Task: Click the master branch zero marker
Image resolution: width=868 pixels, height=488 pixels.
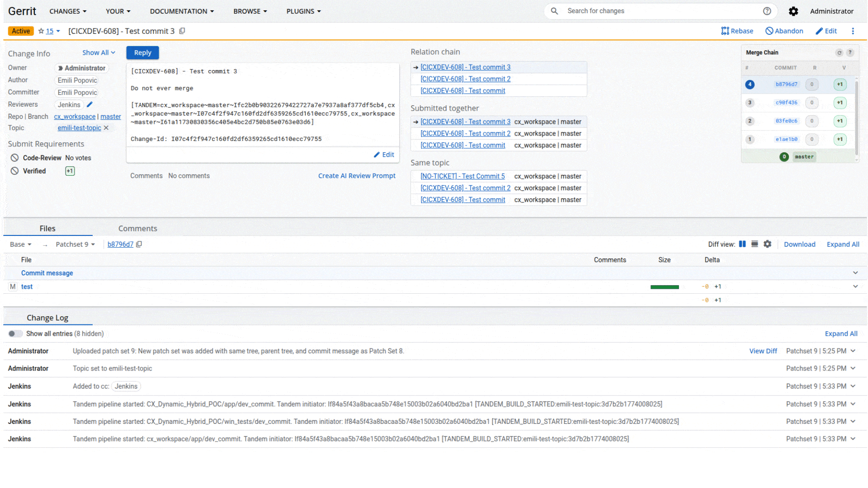Action: 784,157
